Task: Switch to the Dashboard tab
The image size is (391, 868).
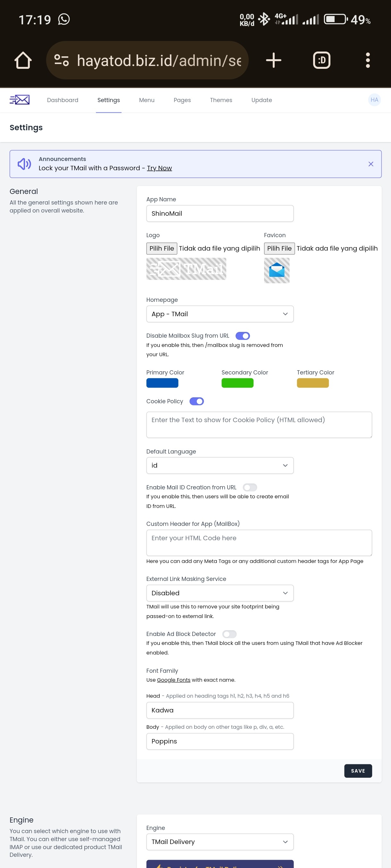Action: pyautogui.click(x=62, y=100)
